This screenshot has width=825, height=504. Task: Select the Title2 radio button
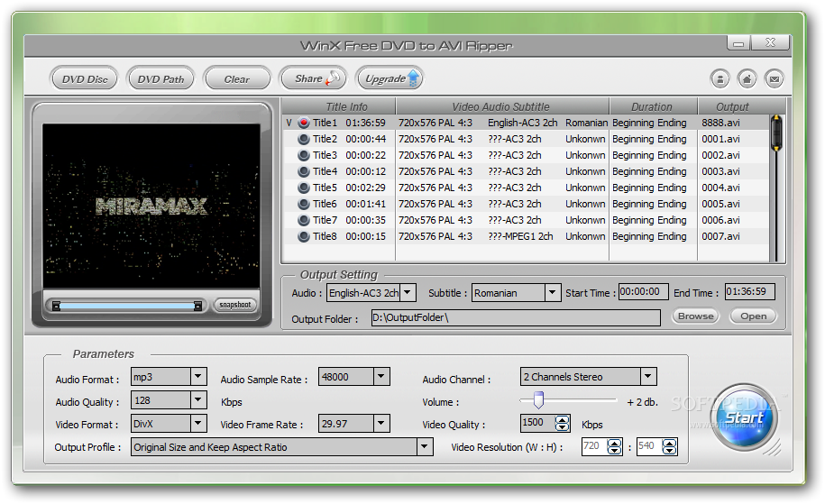pos(304,139)
